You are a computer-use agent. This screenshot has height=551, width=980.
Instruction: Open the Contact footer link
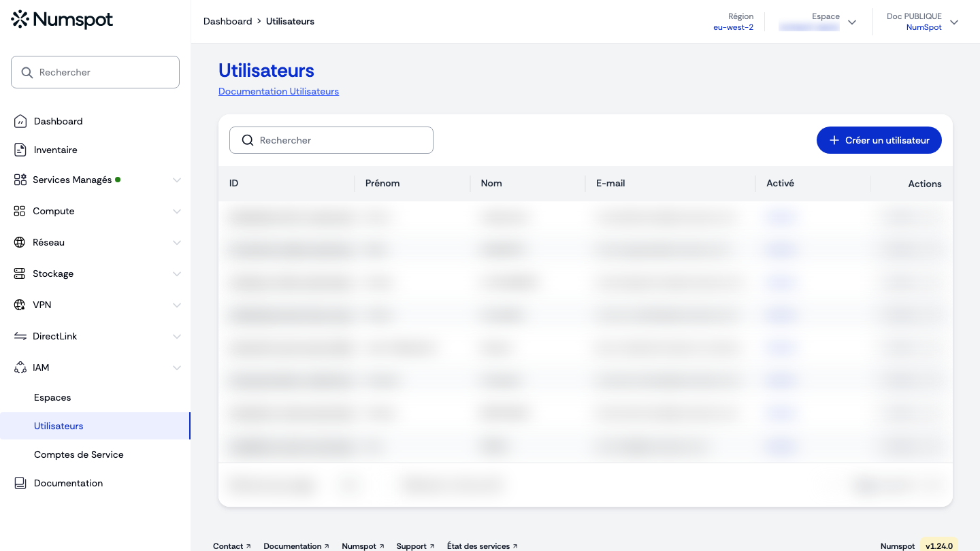pyautogui.click(x=232, y=546)
